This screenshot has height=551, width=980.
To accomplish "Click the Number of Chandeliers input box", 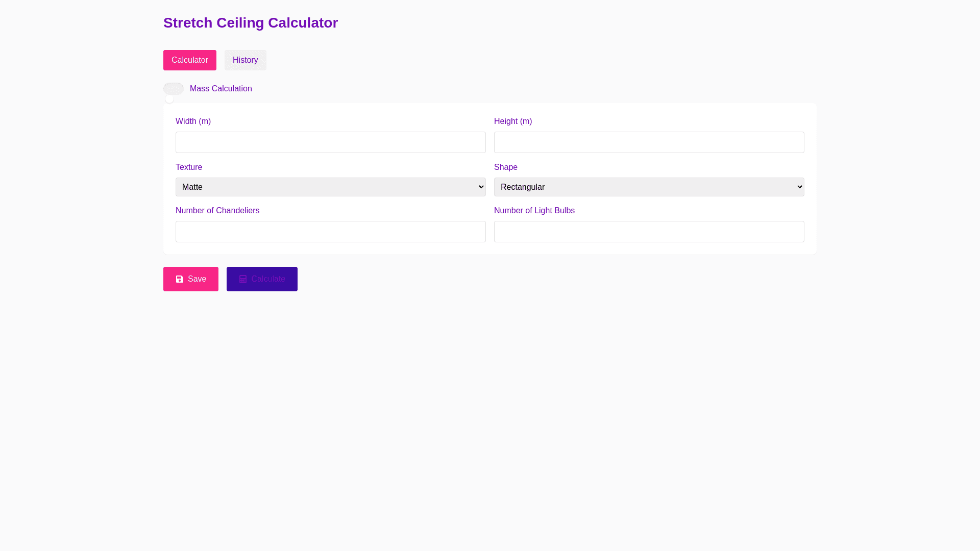I will 330,232.
